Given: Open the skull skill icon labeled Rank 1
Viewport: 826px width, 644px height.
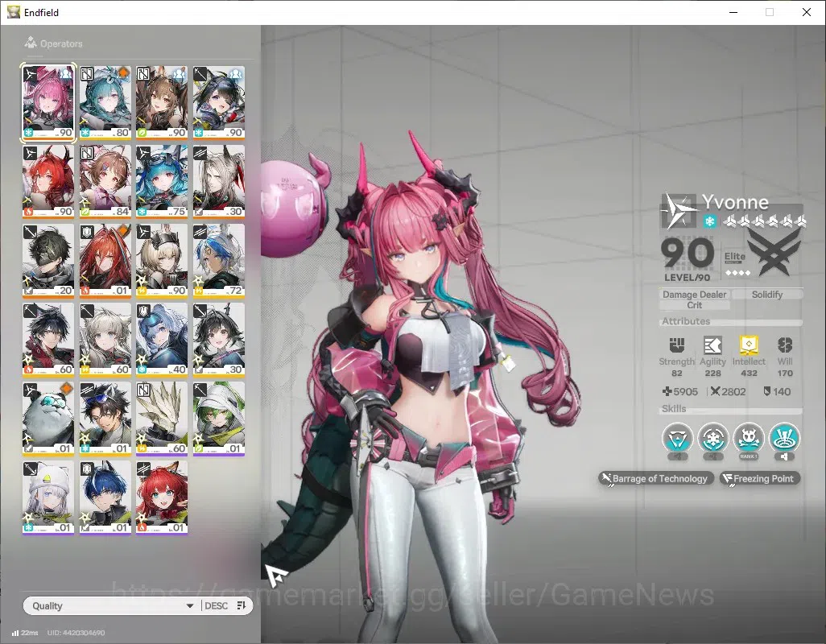Looking at the screenshot, I should (x=749, y=438).
